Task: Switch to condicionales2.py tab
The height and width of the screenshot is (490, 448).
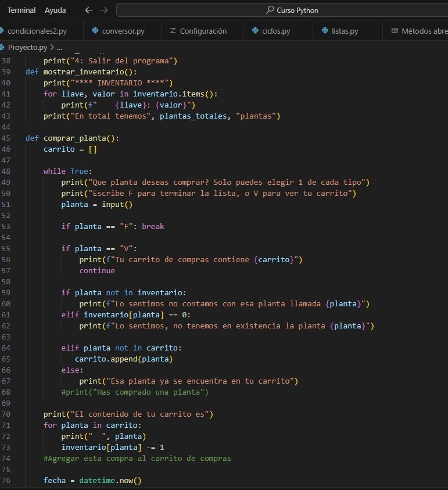Action: tap(37, 31)
